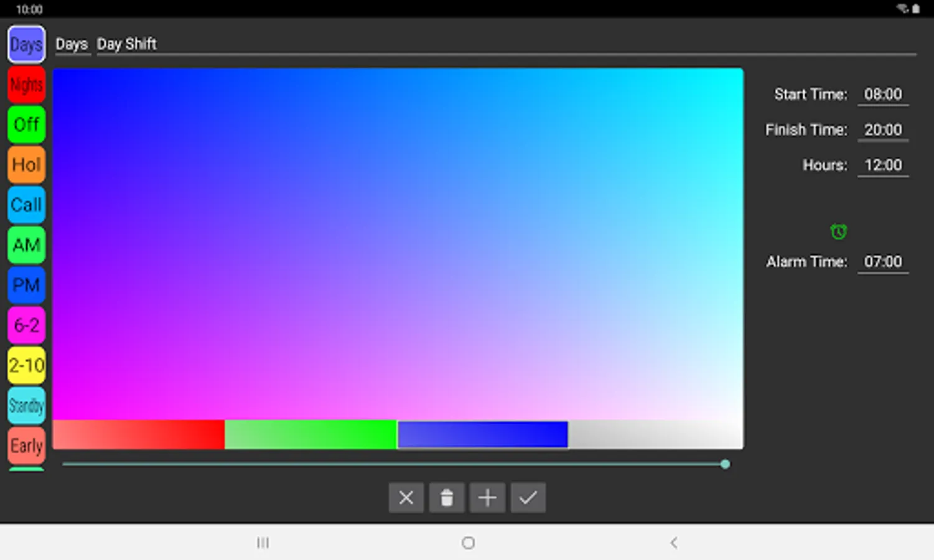Viewport: 934px width, 560px height.
Task: Pick a color in the gradient area
Action: [x=398, y=244]
